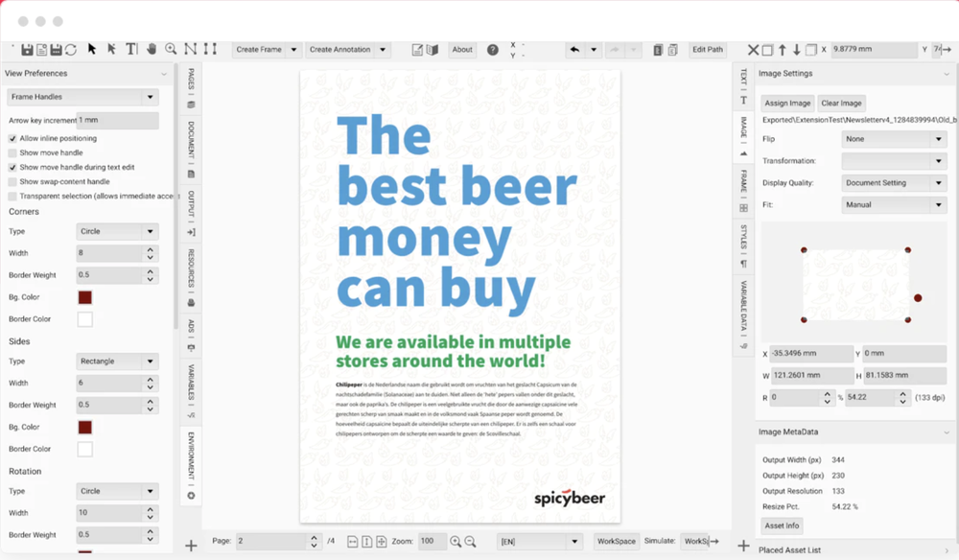Click the refresh arrows icon
Viewport: 959px width, 560px height.
(x=71, y=50)
